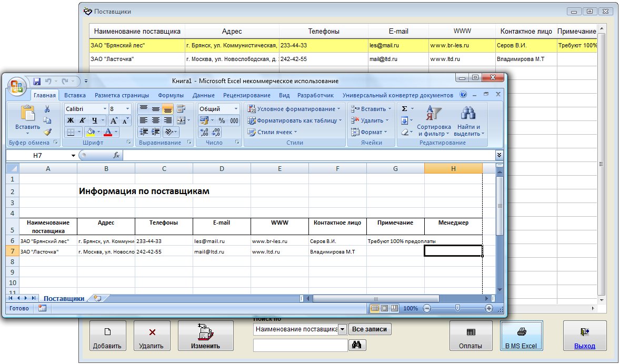The height and width of the screenshot is (364, 619).
Task: Switch to the 'Вставка' ribbon tab
Action: coord(75,95)
